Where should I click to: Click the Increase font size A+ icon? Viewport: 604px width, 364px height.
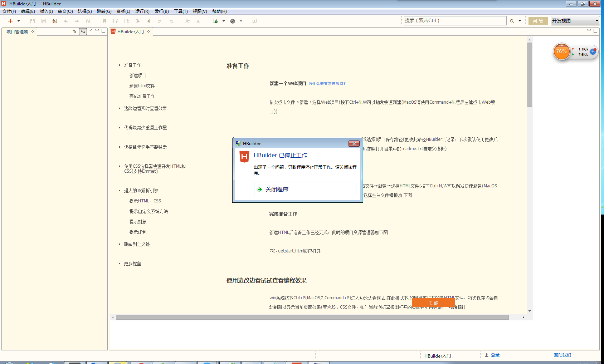point(187,21)
